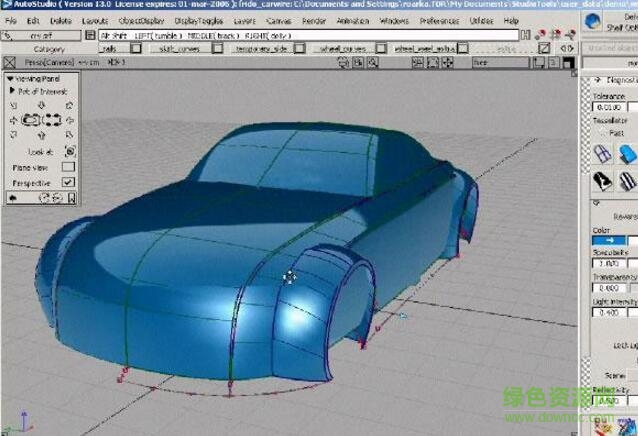Select the sketch_curves layer
638x436 pixels.
pos(179,49)
